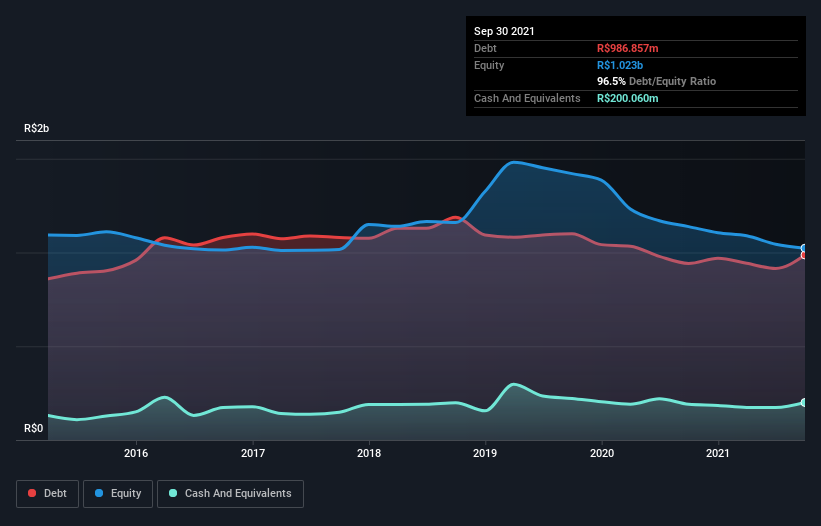Select the 2020 x-axis label
The width and height of the screenshot is (821, 526).
[x=602, y=453]
